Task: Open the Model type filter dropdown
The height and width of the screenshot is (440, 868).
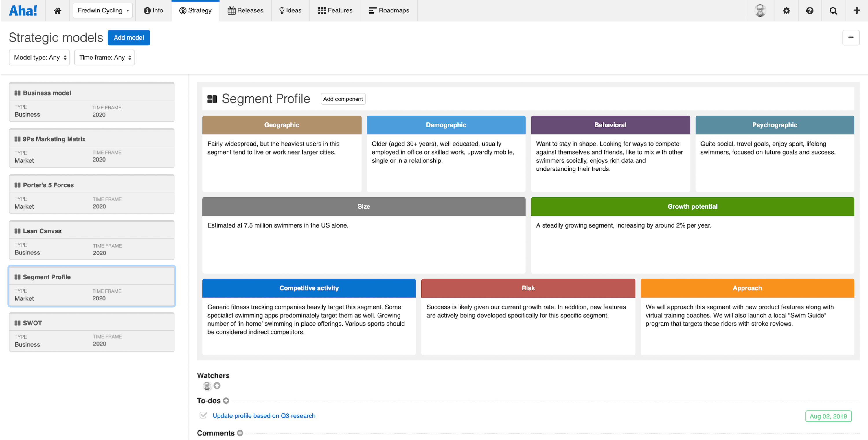Action: (39, 57)
